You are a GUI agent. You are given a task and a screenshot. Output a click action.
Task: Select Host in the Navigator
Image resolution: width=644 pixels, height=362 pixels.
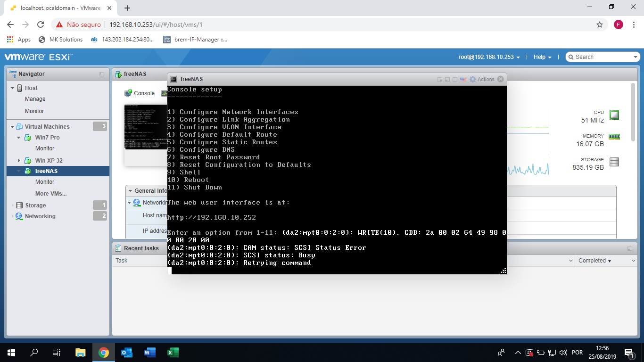click(x=31, y=88)
